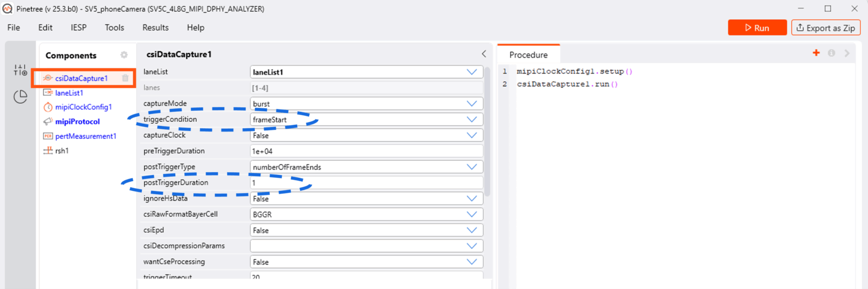868x289 pixels.
Task: Switch to the Procedure tab
Action: 528,55
